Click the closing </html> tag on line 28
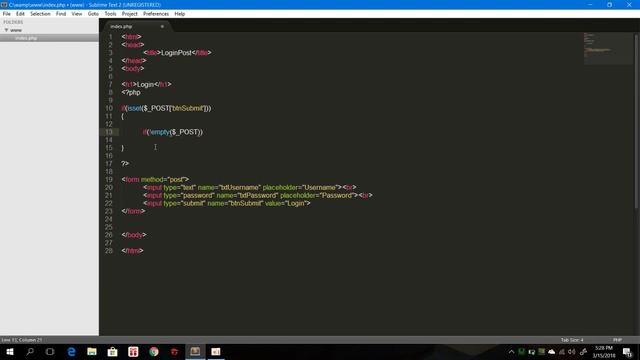Viewport: 640px width, 360px height. 132,251
